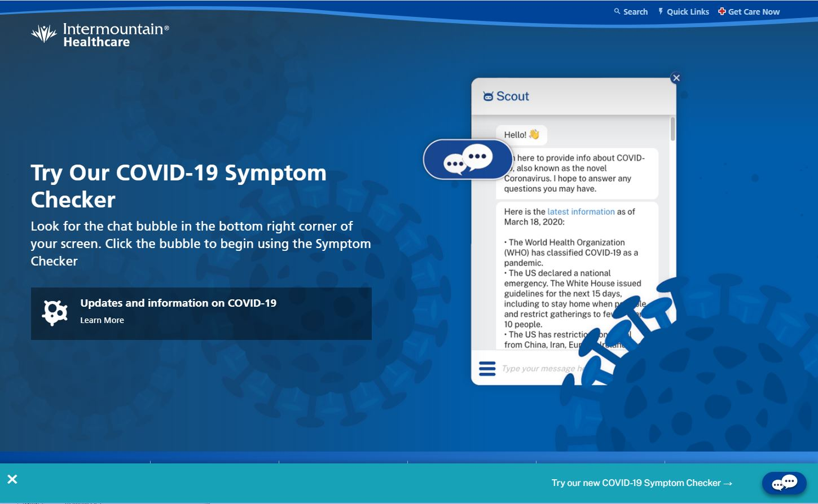Image resolution: width=818 pixels, height=504 pixels.
Task: Click the Intermountain Healthcare logo
Action: 100,35
